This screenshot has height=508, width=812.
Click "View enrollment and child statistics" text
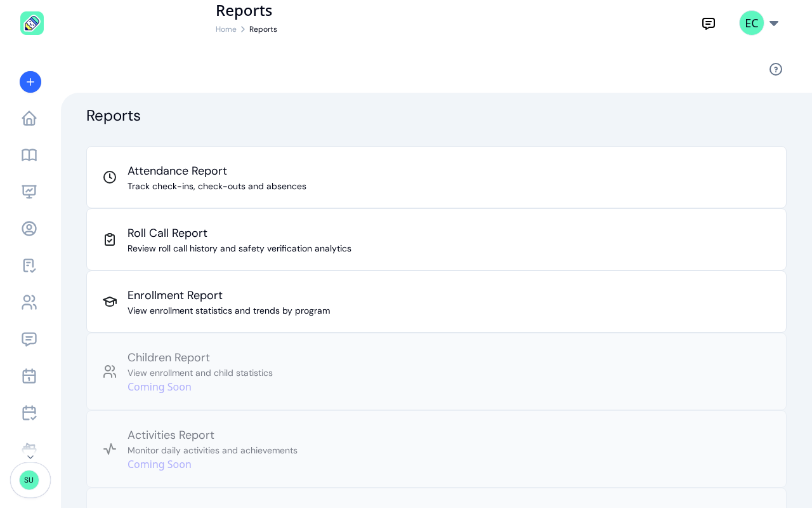click(200, 373)
